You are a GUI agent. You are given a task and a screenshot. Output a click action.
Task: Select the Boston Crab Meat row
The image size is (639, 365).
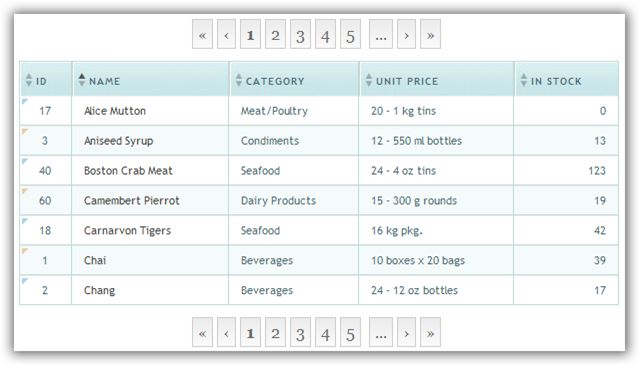tap(319, 170)
